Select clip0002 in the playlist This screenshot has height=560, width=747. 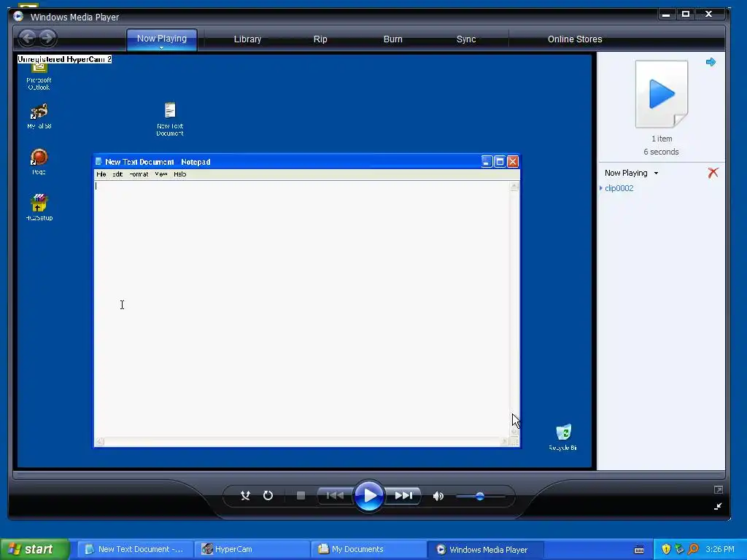(x=619, y=188)
